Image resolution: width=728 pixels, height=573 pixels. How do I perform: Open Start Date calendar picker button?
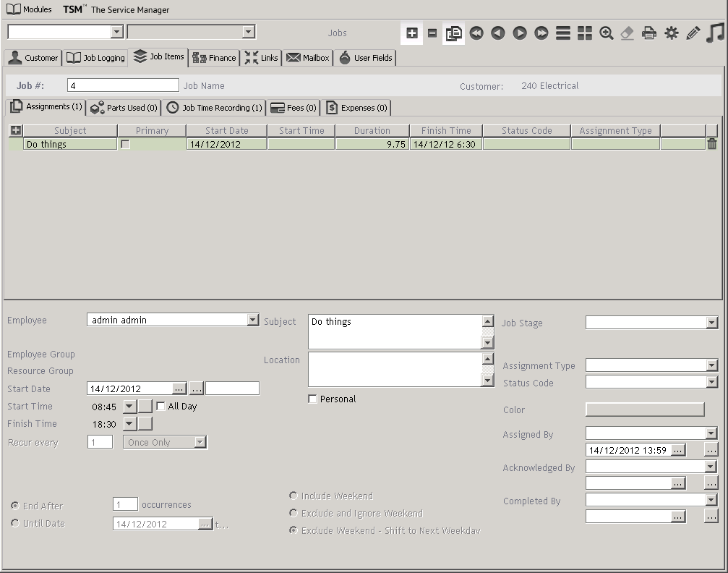point(179,389)
